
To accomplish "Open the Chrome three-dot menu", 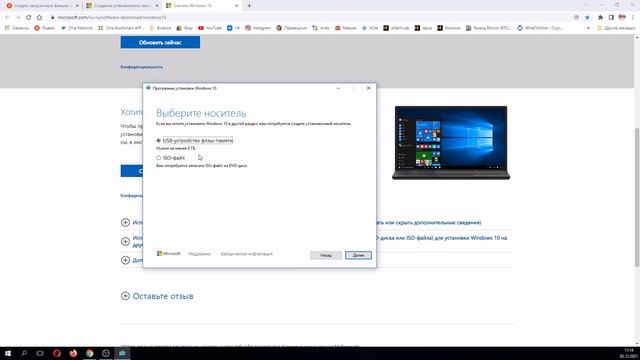I will pos(633,18).
